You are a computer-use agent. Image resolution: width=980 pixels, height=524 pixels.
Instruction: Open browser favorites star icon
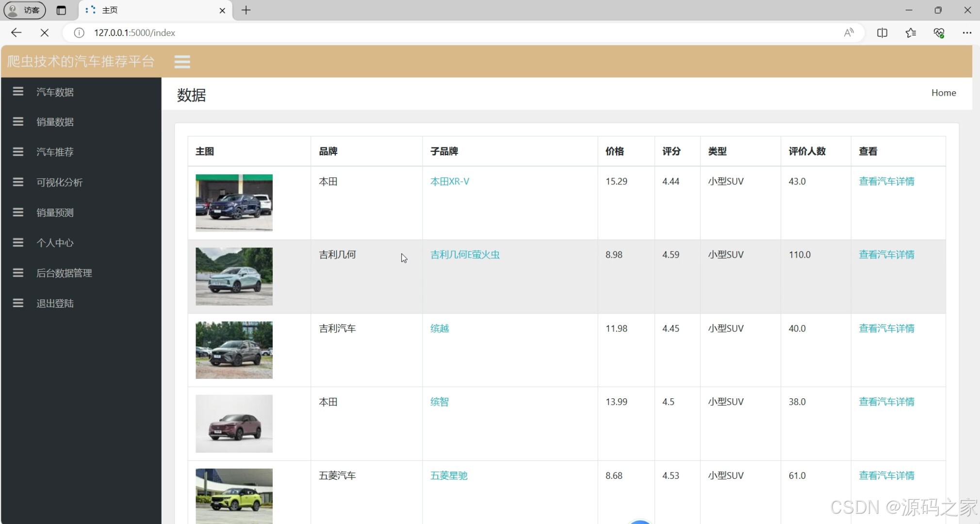910,33
